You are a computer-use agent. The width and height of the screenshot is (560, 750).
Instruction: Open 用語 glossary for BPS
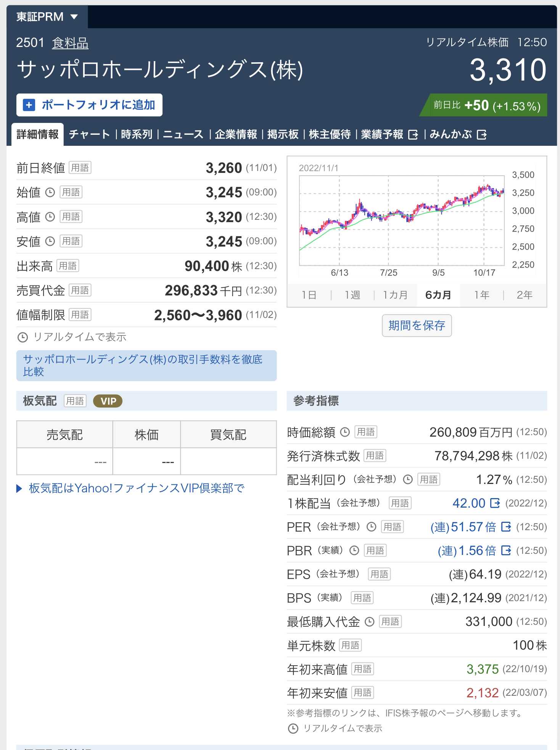[x=362, y=598]
